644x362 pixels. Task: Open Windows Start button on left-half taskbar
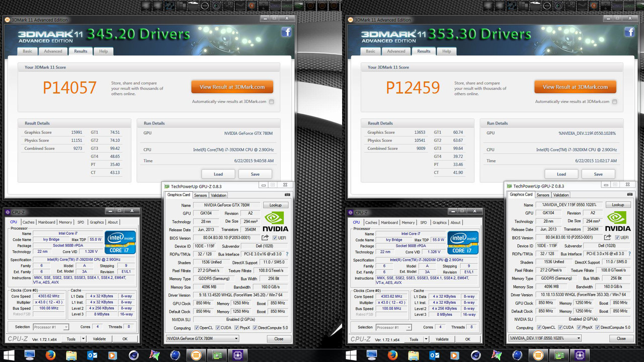10,355
